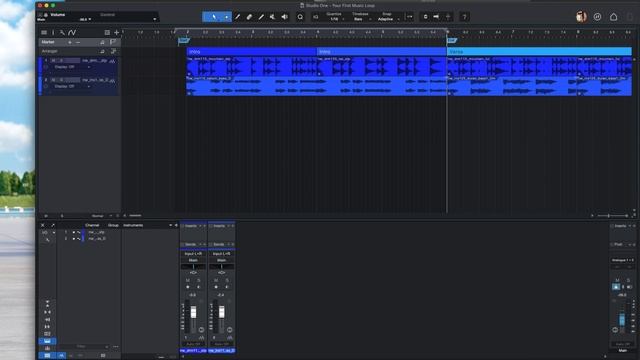The width and height of the screenshot is (640, 360).
Task: Expand channel 1 Inserts menu arrow
Action: pos(200,226)
